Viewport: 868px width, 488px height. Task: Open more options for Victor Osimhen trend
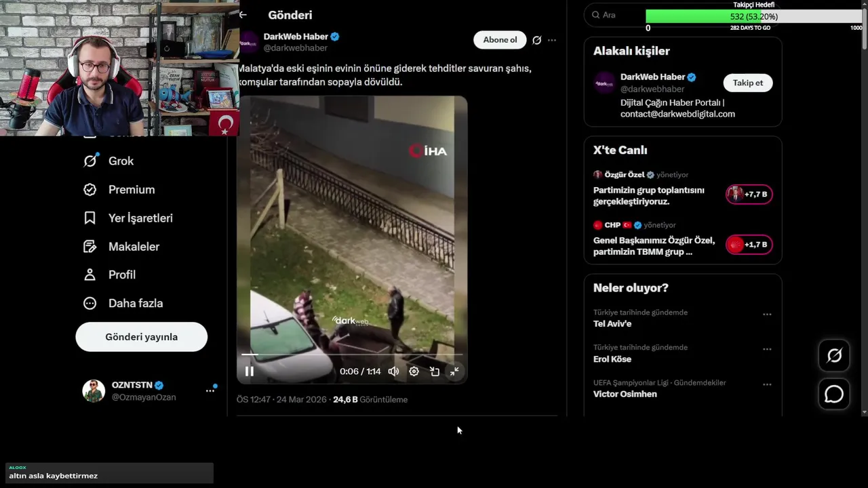(x=767, y=385)
